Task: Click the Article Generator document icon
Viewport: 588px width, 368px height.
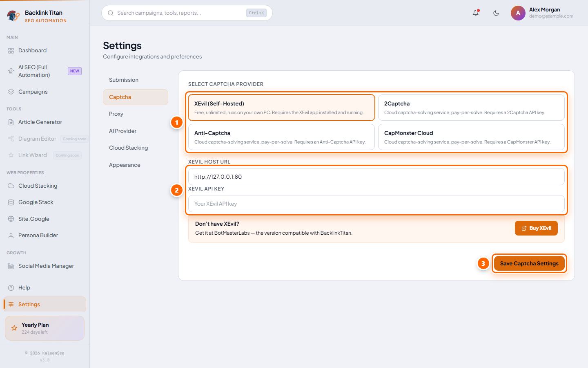Action: click(x=11, y=122)
